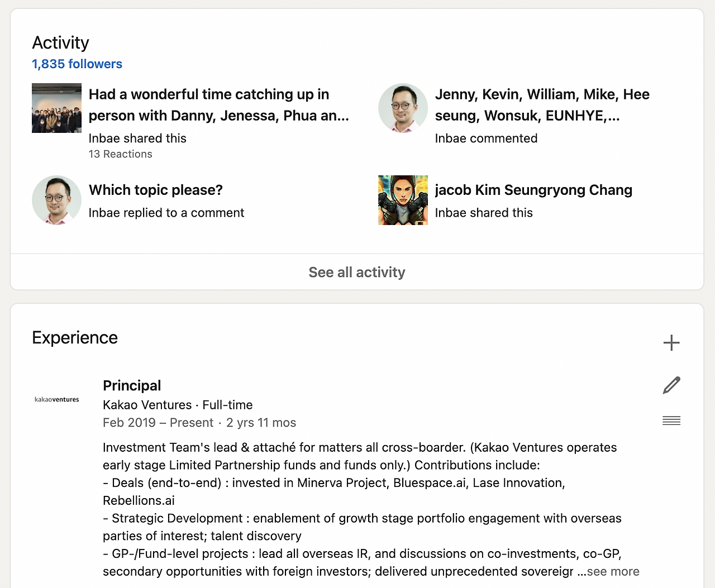
Task: Edit the Principal experience with the pencil icon
Action: 671,385
